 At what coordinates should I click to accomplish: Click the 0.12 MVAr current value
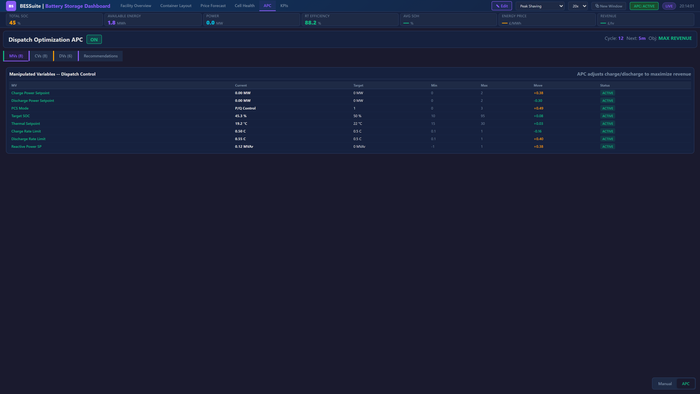coord(244,146)
